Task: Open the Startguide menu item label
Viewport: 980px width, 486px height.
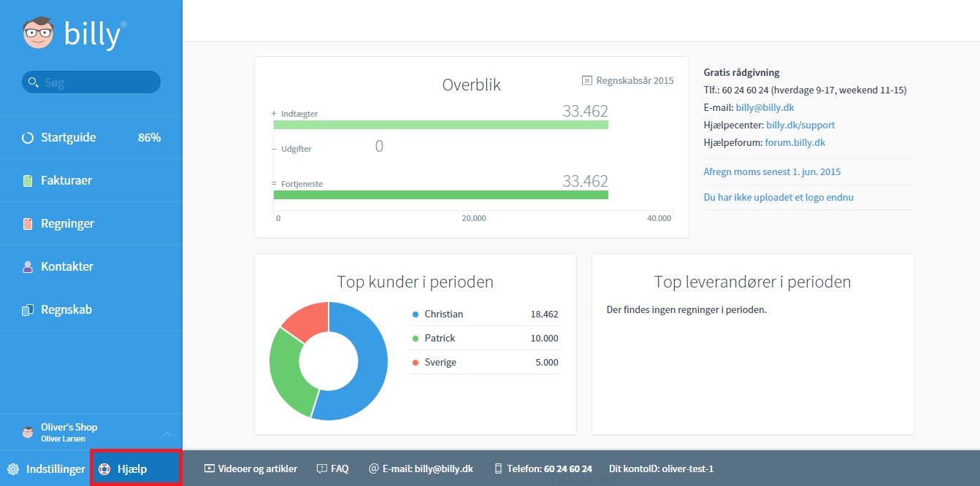Action: 69,137
